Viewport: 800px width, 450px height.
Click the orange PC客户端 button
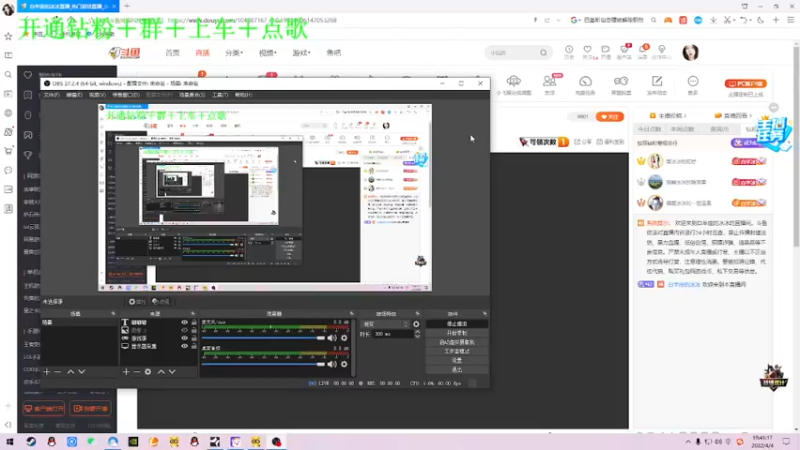tap(745, 84)
